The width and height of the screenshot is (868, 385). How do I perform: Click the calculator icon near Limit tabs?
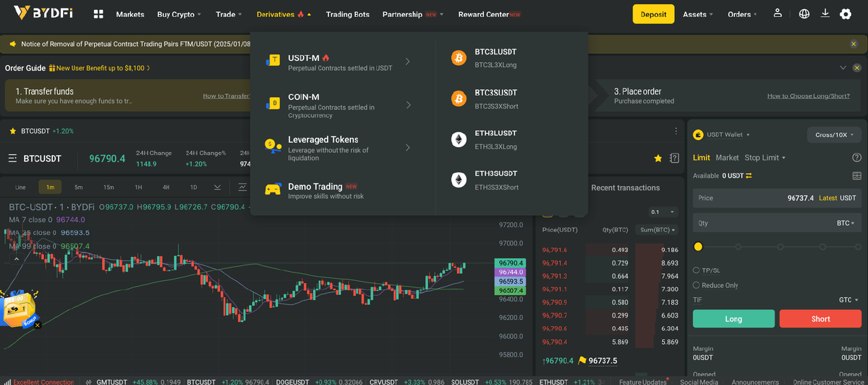click(857, 176)
